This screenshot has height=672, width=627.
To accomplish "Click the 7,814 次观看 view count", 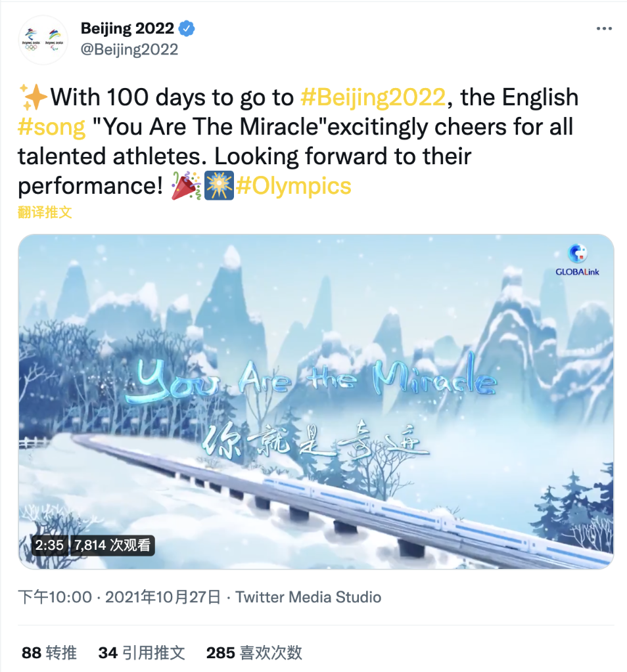I will [x=112, y=545].
